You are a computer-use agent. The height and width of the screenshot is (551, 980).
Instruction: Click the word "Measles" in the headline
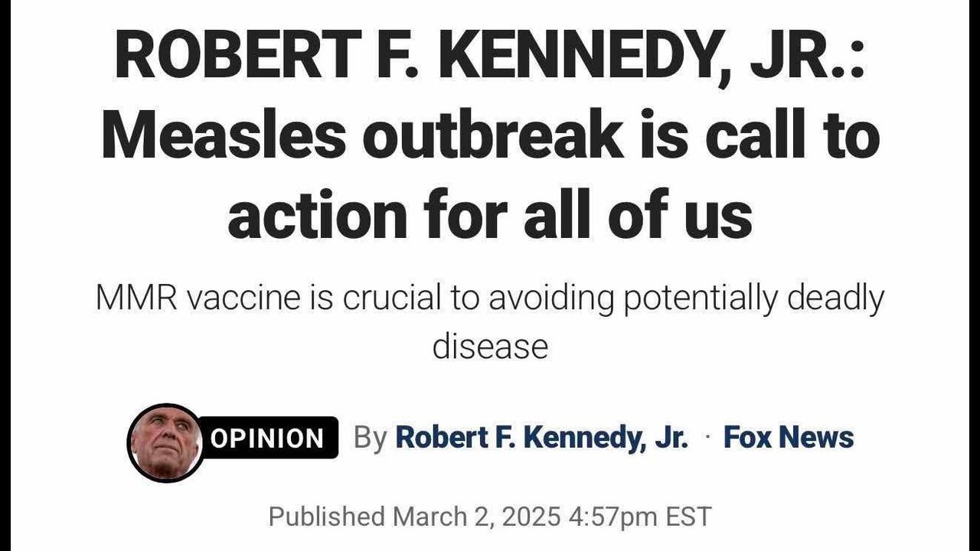[221, 136]
